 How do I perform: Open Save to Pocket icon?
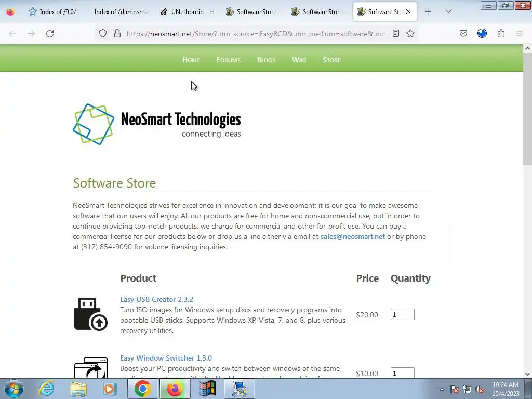point(463,33)
